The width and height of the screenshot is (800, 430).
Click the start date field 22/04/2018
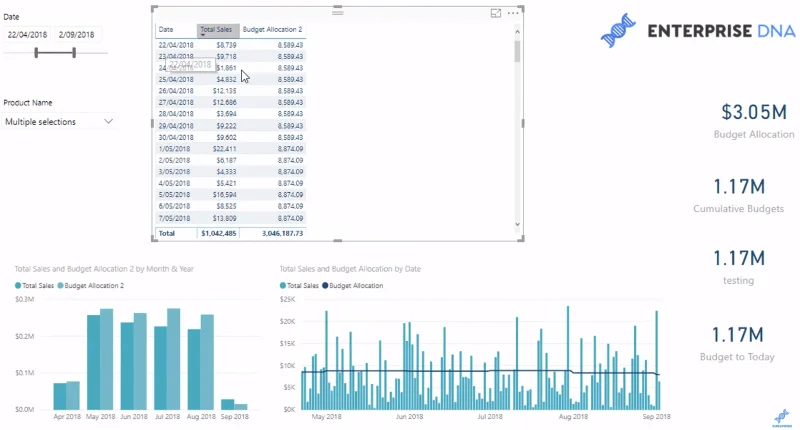tap(27, 35)
